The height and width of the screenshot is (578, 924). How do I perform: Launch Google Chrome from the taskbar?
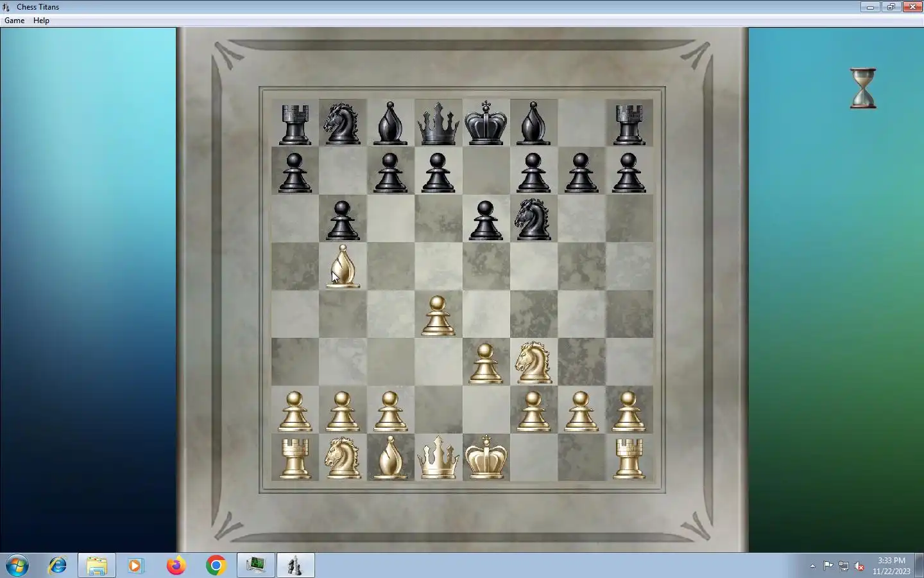tap(216, 566)
